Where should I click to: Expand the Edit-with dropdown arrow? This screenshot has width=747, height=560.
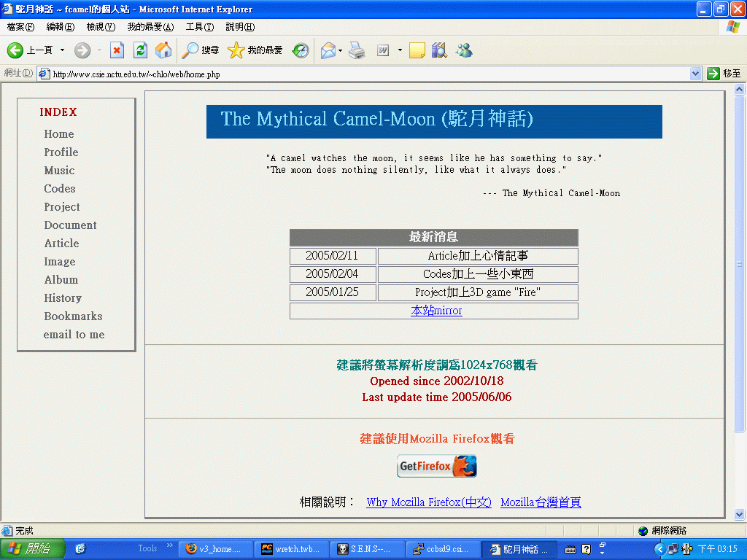coord(400,50)
